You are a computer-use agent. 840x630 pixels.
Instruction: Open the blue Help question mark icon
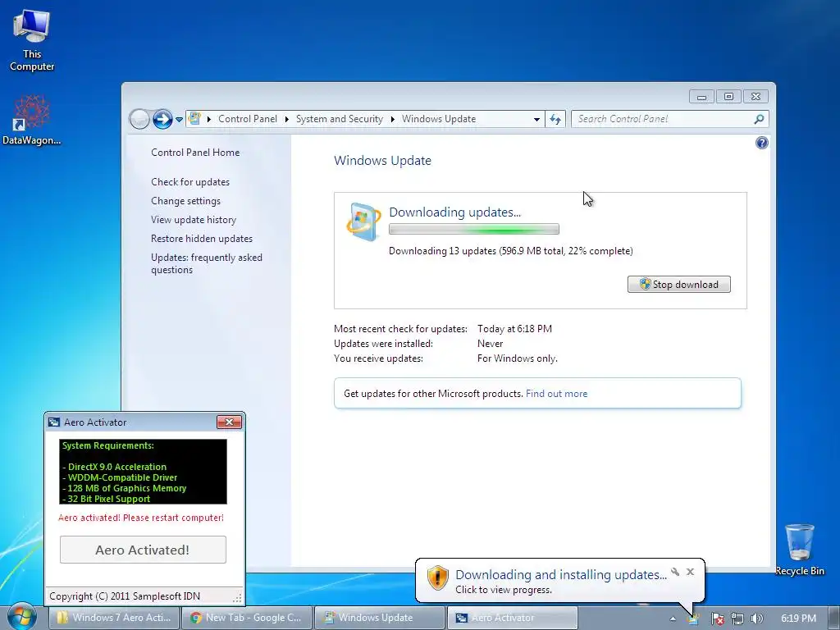[x=761, y=143]
